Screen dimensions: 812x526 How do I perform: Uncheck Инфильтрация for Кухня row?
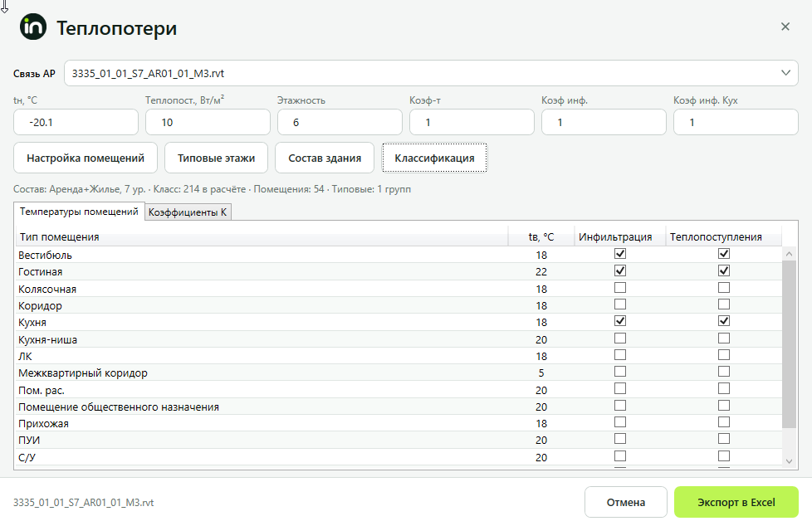[620, 321]
